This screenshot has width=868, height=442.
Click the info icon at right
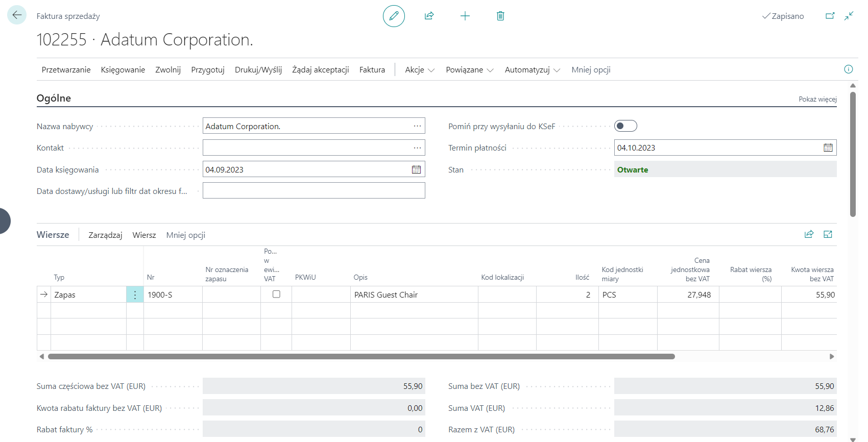[848, 69]
